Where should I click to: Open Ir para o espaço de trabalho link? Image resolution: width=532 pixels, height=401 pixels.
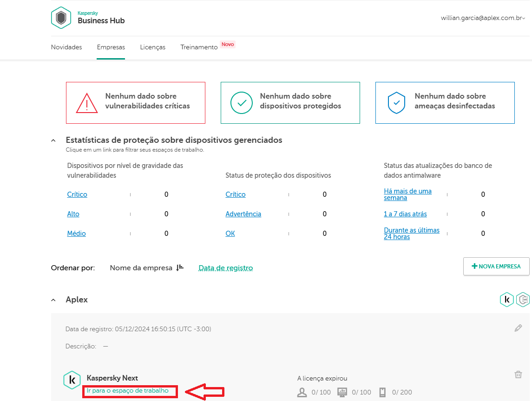128,390
